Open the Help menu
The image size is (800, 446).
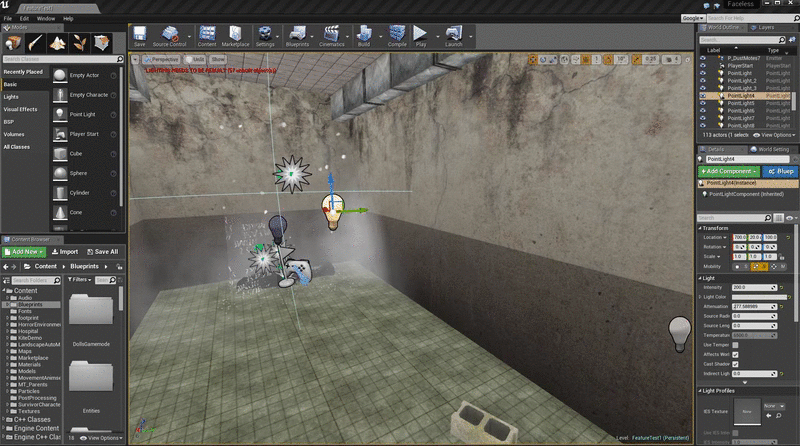tap(68, 18)
